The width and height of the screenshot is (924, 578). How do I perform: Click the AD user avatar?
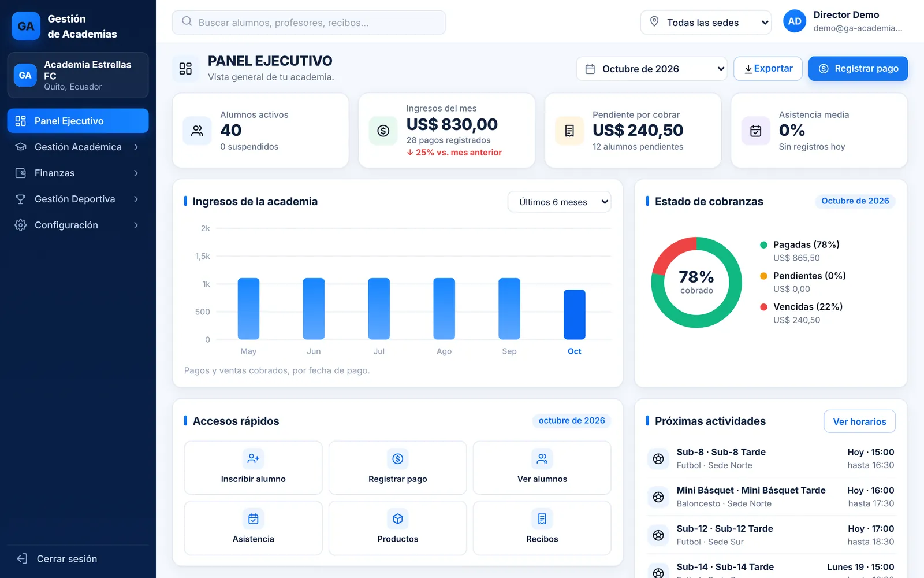click(795, 21)
